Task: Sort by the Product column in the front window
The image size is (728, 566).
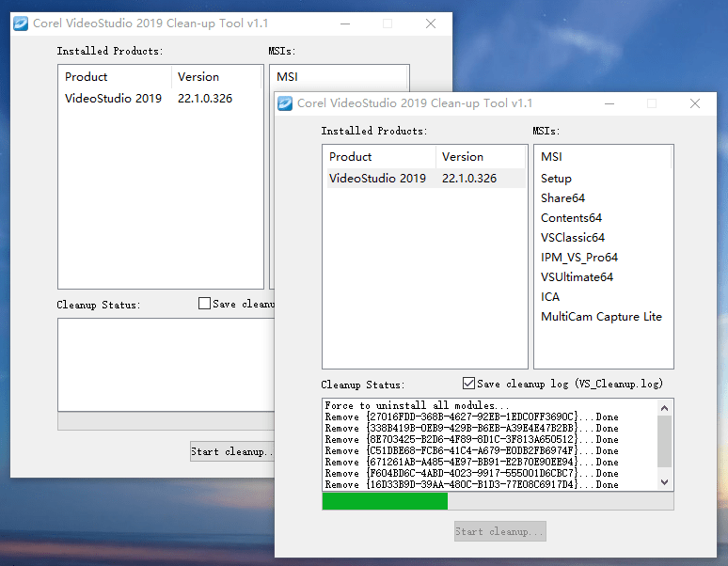Action: coord(378,157)
